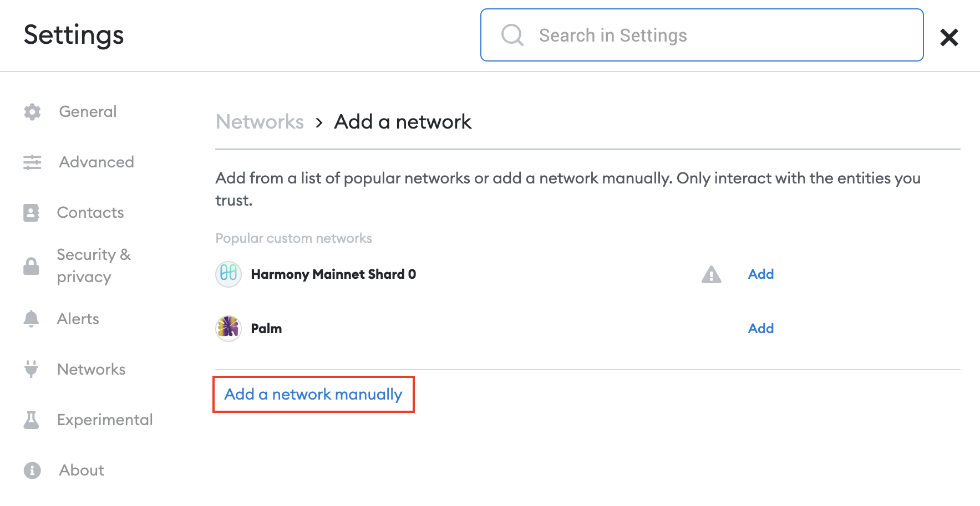
Task: Click the Alerts bell icon
Action: pyautogui.click(x=31, y=319)
